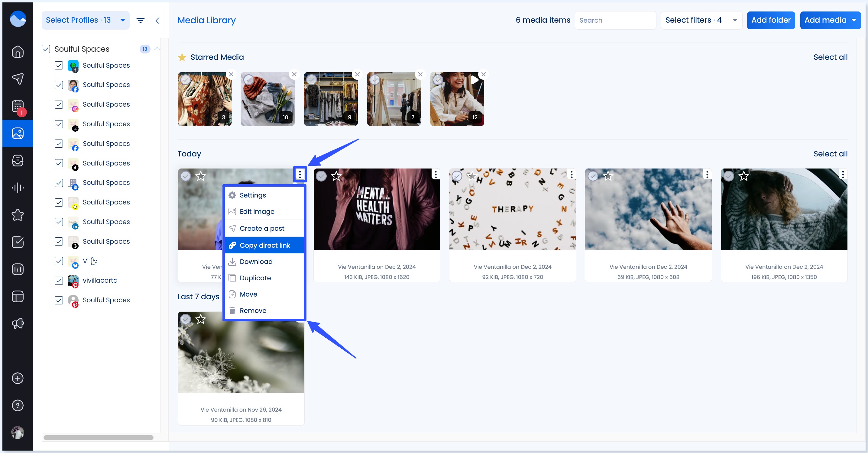Viewport: 868px width, 453px height.
Task: Select the Publish paper-plane icon in sidebar
Action: tap(18, 79)
